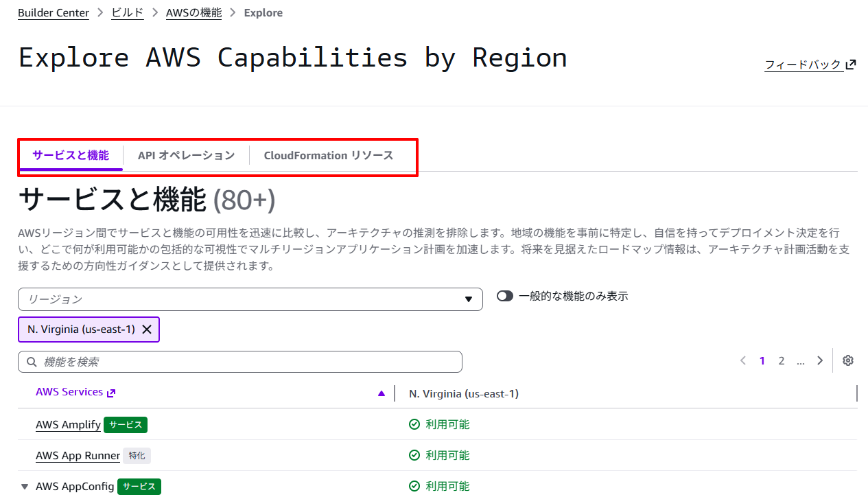Go to Builder Center breadcrumb

tap(54, 12)
